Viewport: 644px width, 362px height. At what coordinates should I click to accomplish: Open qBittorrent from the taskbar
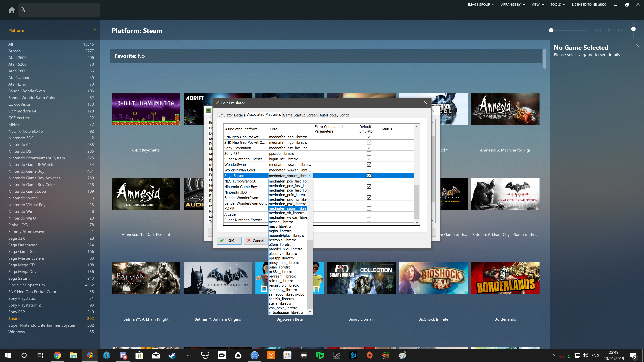pyautogui.click(x=255, y=355)
